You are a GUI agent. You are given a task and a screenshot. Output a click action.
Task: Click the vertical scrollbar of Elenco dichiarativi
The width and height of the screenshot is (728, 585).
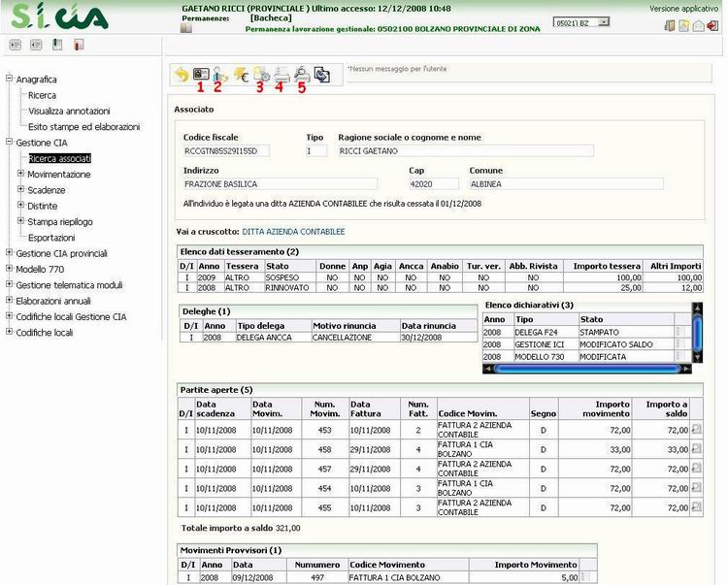(697, 332)
